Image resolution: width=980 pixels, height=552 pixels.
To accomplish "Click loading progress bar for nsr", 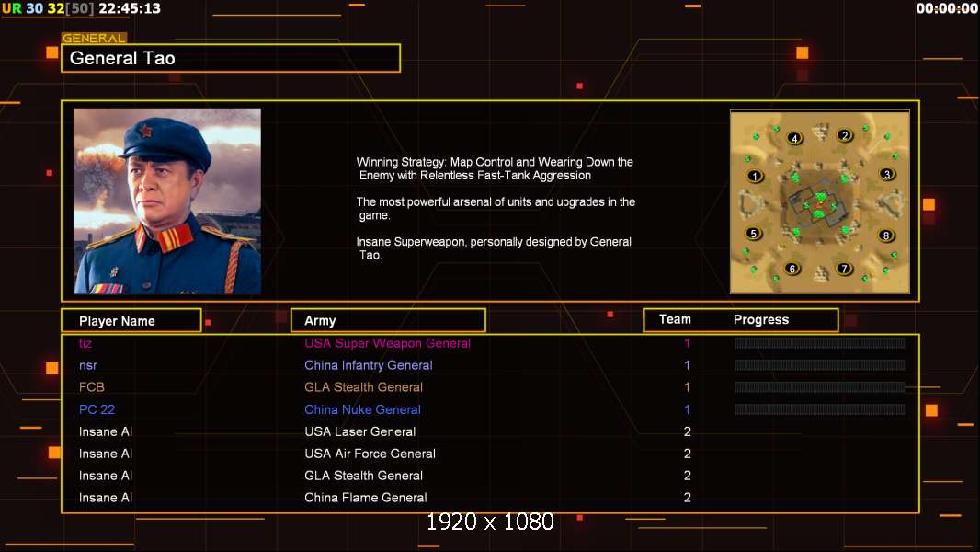I will (x=820, y=364).
